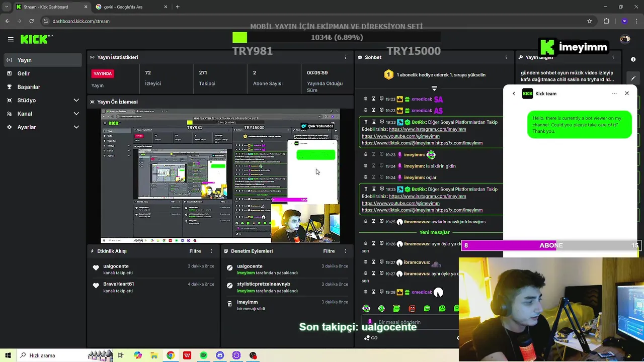Open x.com link in 19:25 BotRix message
Viewport: 644px width, 362px height.
point(459,210)
